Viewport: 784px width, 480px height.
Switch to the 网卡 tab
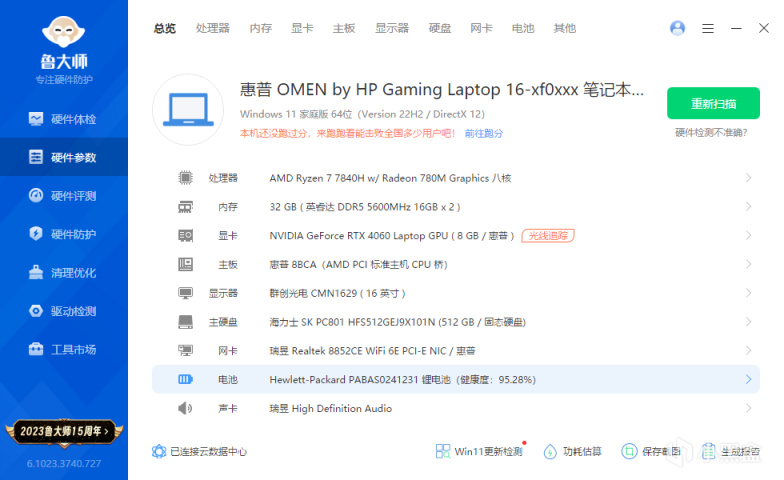click(x=482, y=28)
